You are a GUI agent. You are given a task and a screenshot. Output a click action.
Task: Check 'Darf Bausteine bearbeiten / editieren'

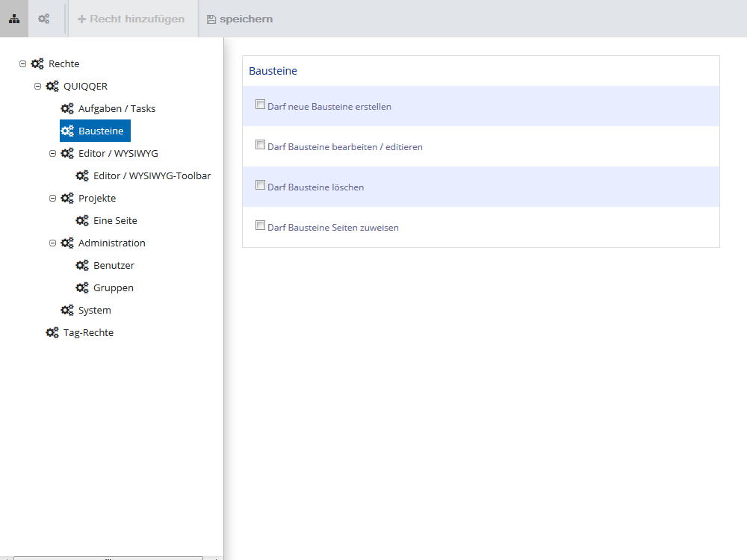point(260,145)
